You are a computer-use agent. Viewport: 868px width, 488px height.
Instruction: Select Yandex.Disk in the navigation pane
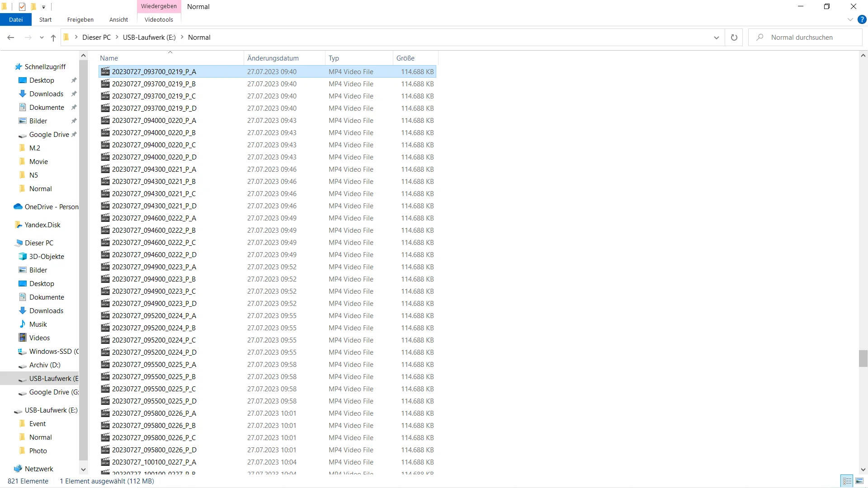coord(42,225)
